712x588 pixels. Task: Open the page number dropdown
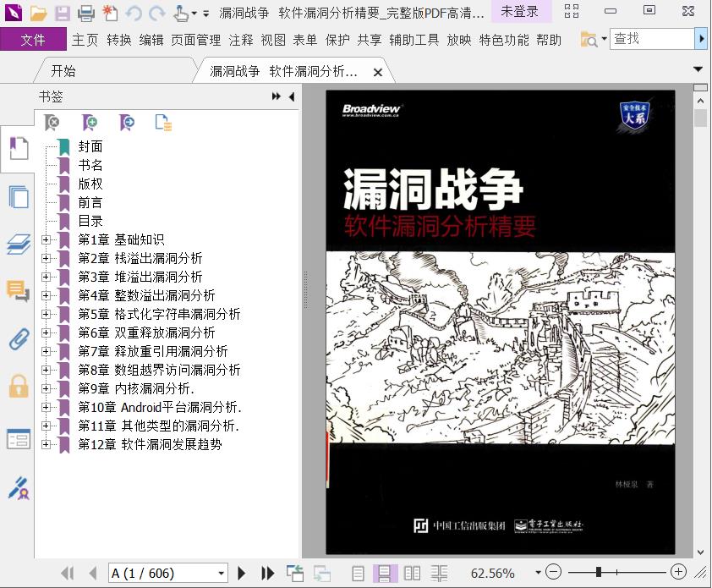click(x=222, y=574)
